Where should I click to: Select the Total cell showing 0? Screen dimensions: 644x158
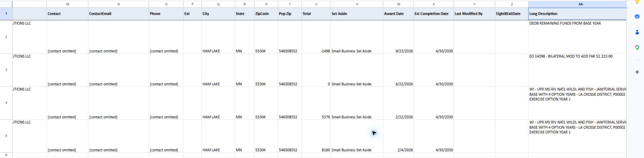coord(316,70)
